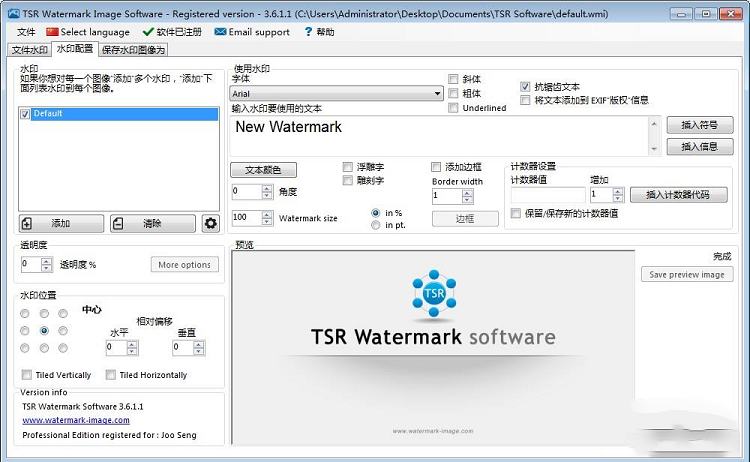The image size is (750, 462).
Task: Enable the 斜体 italic checkbox
Action: point(453,79)
